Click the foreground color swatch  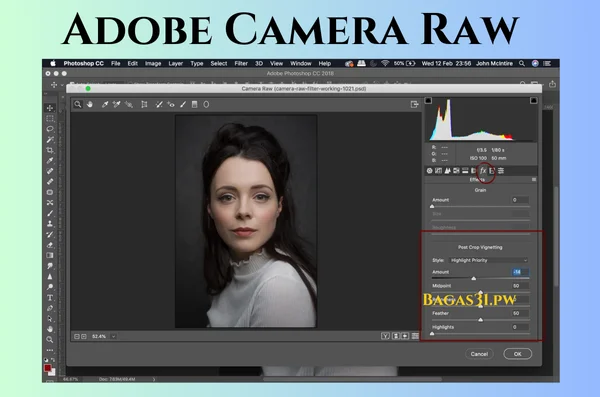[47, 368]
